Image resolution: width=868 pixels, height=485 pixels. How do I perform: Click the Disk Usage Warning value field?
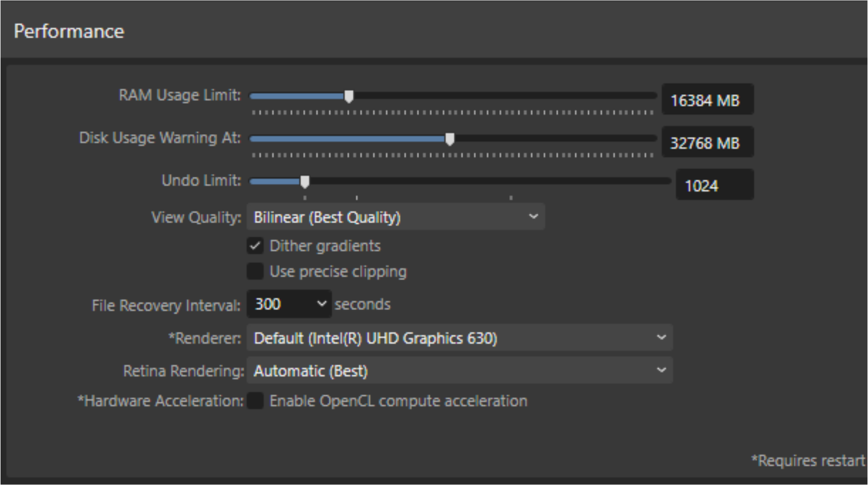tap(707, 143)
